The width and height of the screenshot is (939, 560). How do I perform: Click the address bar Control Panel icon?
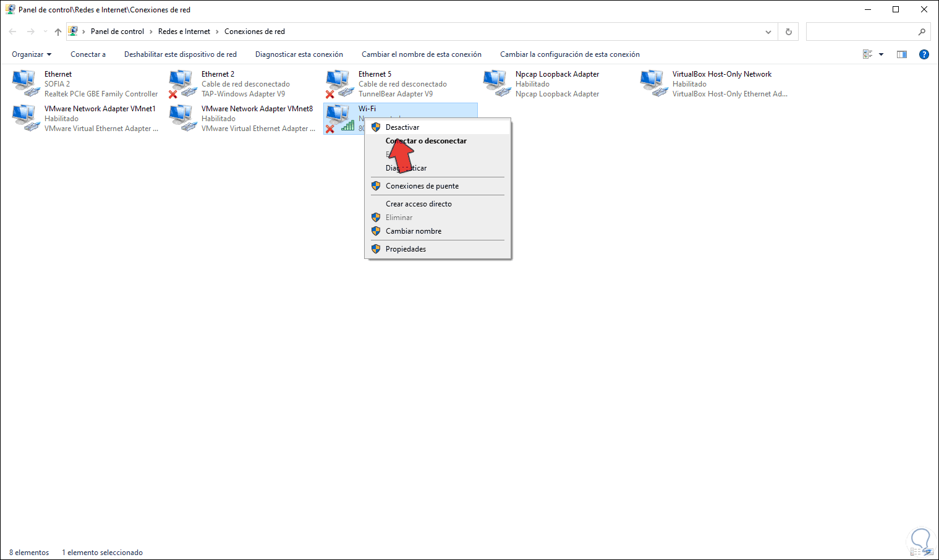coord(73,31)
